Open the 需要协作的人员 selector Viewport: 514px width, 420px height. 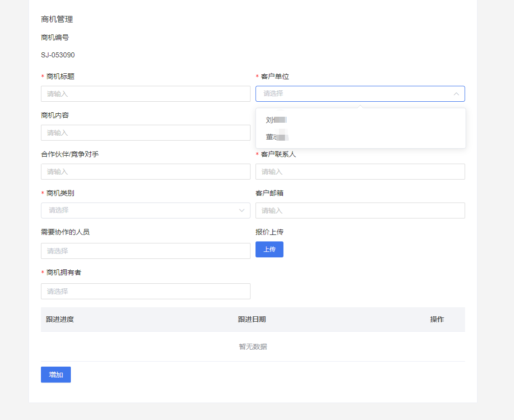pyautogui.click(x=146, y=251)
